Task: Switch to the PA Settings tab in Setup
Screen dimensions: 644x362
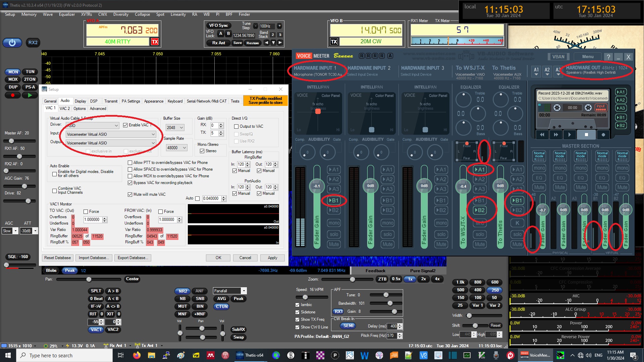Action: (x=131, y=101)
